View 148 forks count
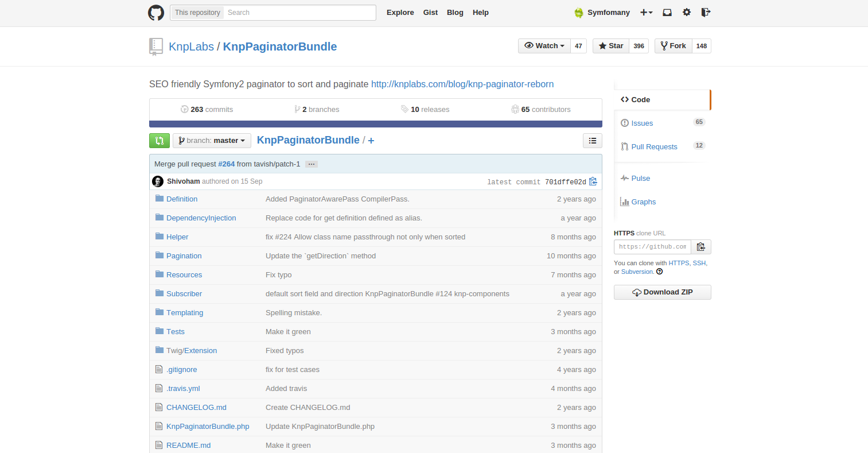 702,46
